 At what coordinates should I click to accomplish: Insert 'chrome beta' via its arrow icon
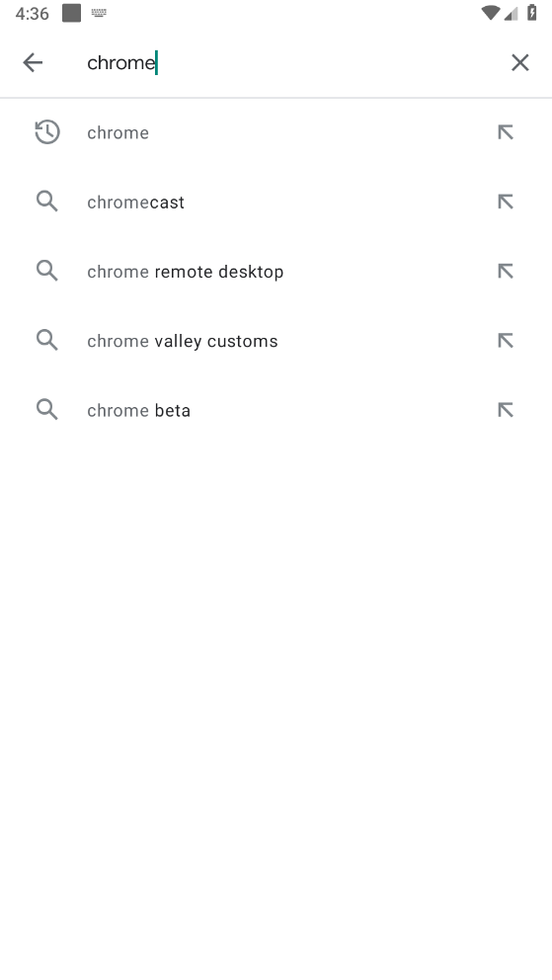coord(506,409)
